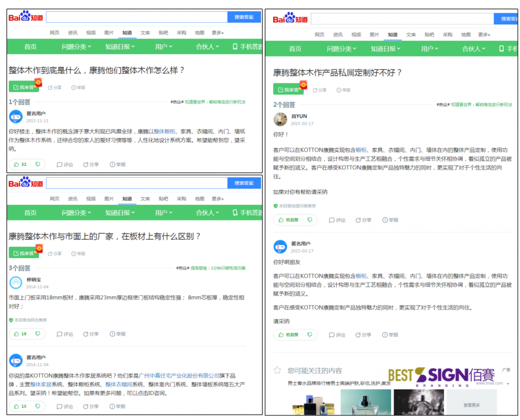This screenshot has height=420, width=520.
Task: Click the thumbs-down beside the 19 likes count
Action: point(38,334)
